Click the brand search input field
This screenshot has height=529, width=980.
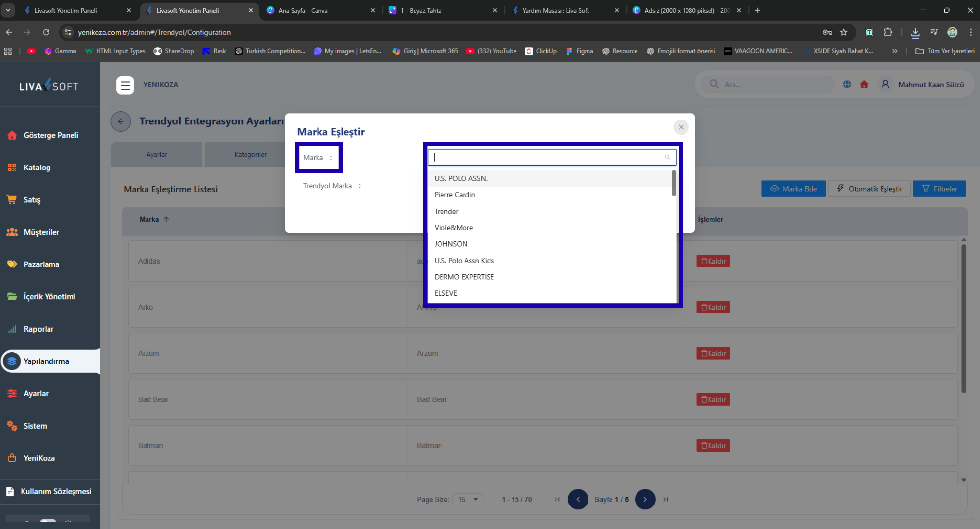[x=546, y=157]
